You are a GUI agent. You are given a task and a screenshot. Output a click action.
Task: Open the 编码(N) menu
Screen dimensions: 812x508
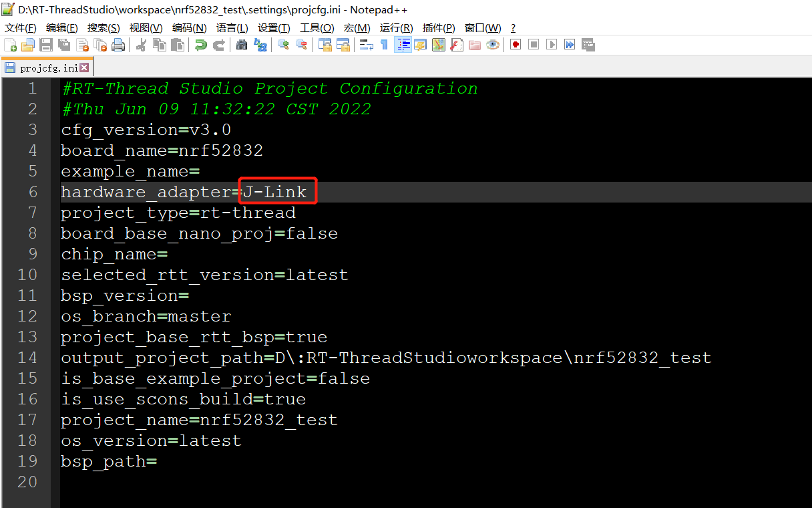189,28
